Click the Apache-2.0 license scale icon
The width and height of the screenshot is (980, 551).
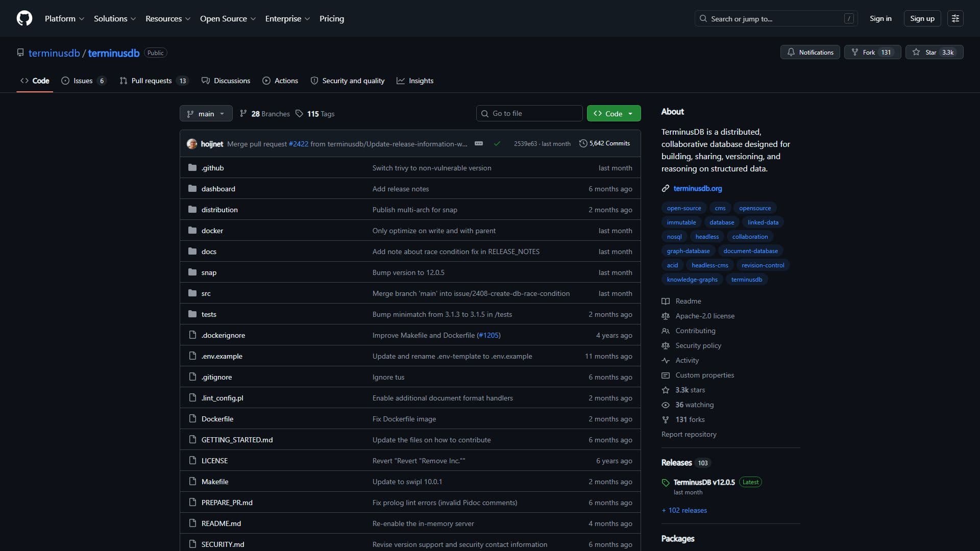pos(666,316)
